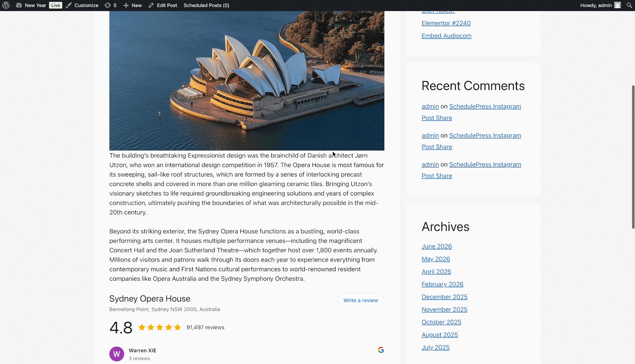This screenshot has width=635, height=364.
Task: Open the May 2026 archive
Action: click(436, 259)
